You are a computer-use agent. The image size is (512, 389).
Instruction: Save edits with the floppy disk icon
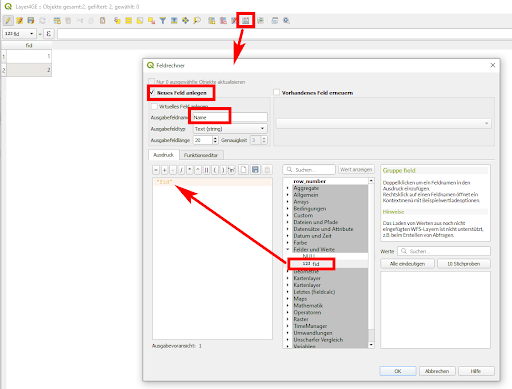point(31,21)
